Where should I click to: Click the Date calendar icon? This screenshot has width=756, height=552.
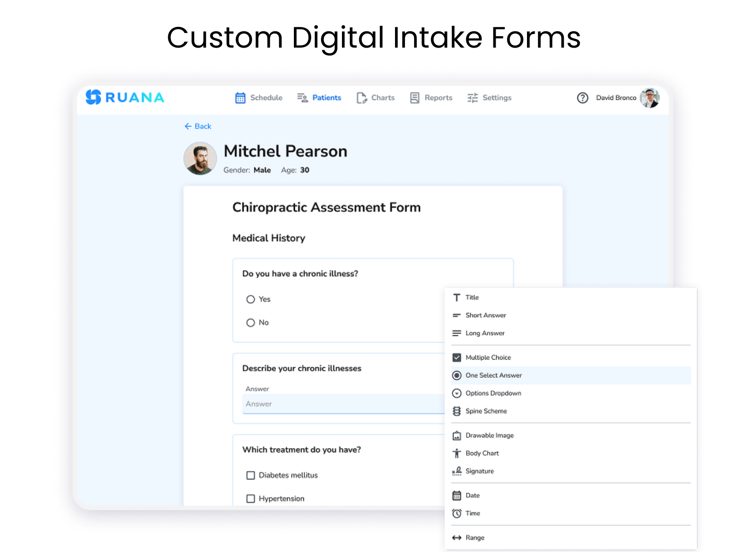[457, 495]
